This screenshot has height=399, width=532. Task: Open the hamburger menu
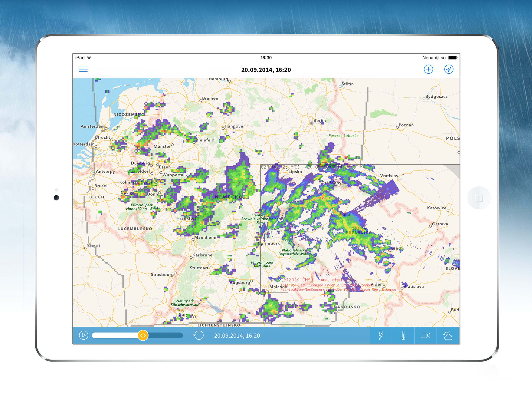coord(83,69)
